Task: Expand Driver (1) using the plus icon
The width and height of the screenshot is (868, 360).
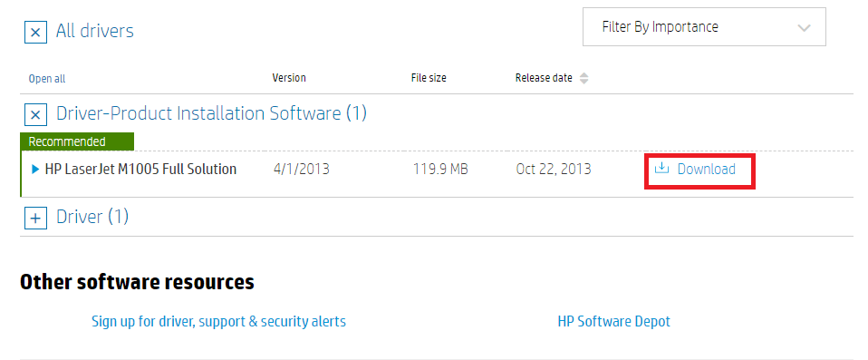Action: coord(35,218)
